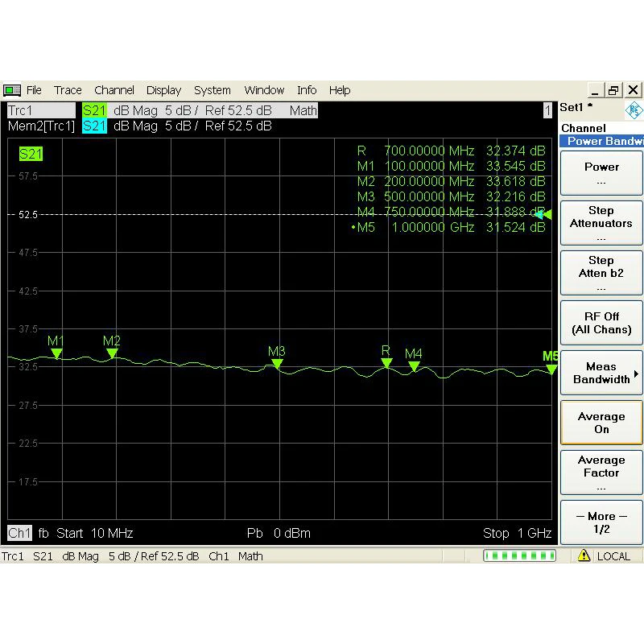Select marker M3 triangle on the trace
The width and height of the screenshot is (644, 644).
tap(277, 364)
